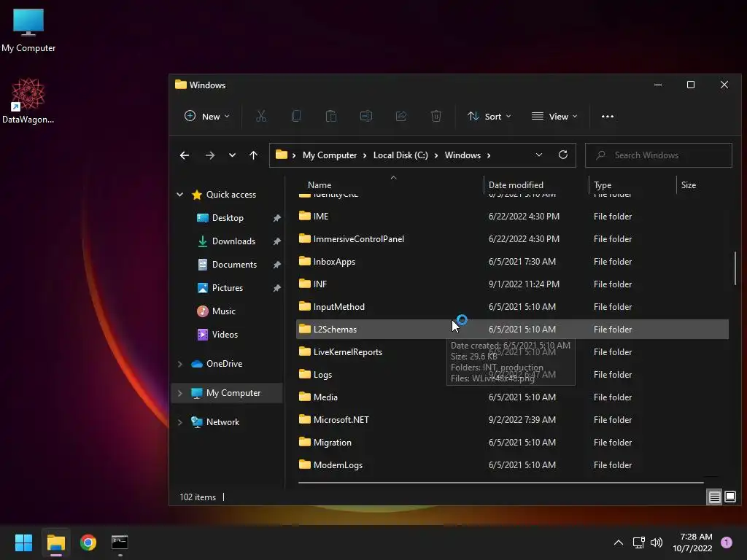Click the Rename icon in toolbar
The width and height of the screenshot is (747, 560).
coord(366,116)
